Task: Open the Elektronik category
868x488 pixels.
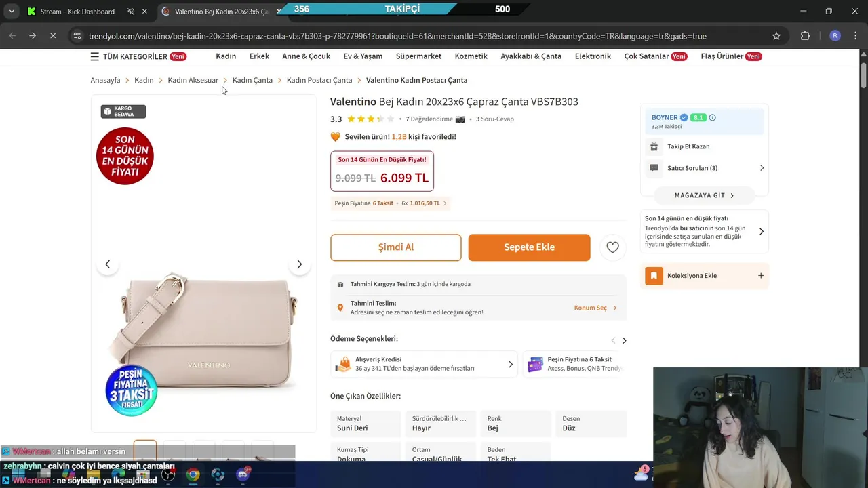Action: click(593, 56)
